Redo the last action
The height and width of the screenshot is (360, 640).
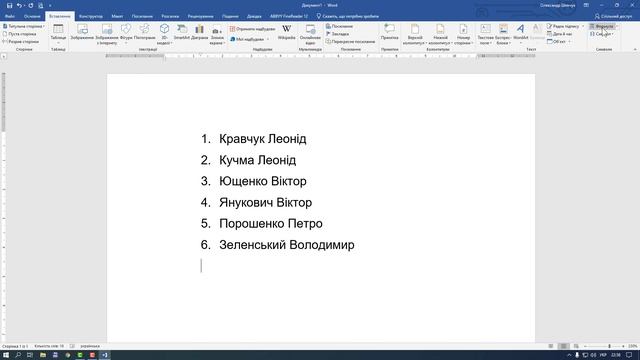[31, 5]
